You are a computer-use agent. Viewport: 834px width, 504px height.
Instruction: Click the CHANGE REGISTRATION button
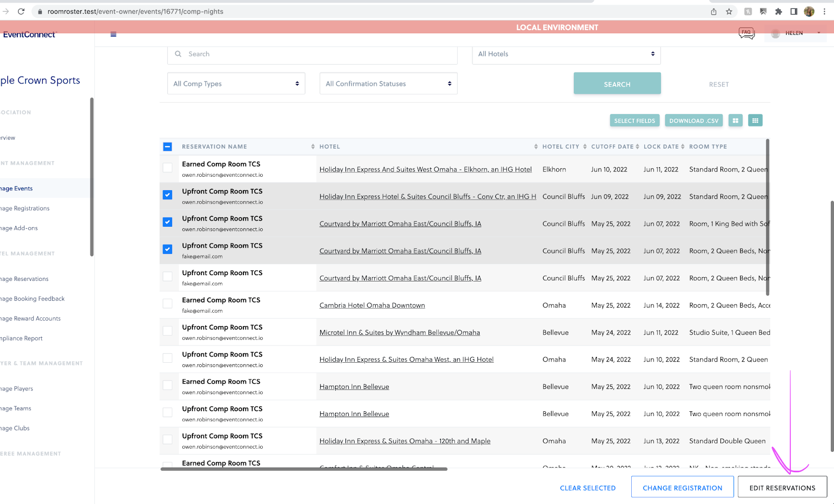tap(682, 487)
